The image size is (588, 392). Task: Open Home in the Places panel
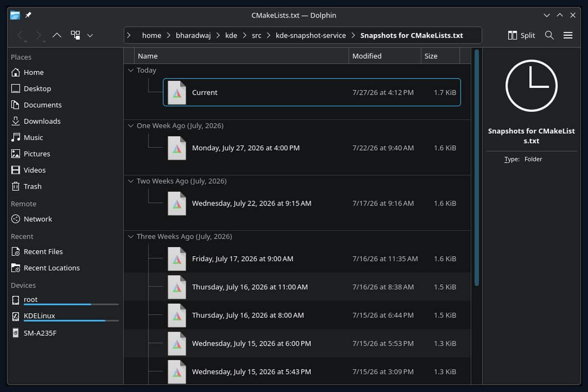tap(64, 72)
